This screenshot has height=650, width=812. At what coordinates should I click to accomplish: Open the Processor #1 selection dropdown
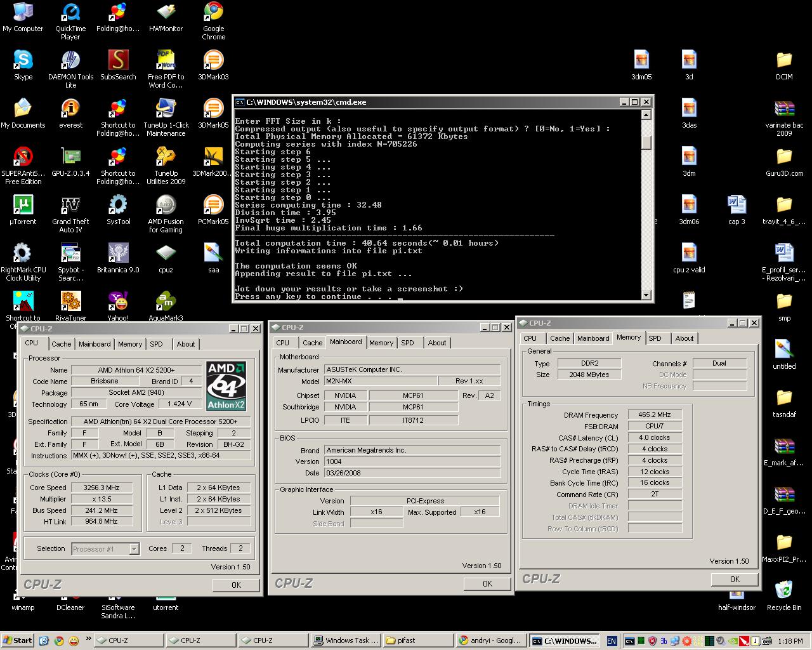coord(105,548)
